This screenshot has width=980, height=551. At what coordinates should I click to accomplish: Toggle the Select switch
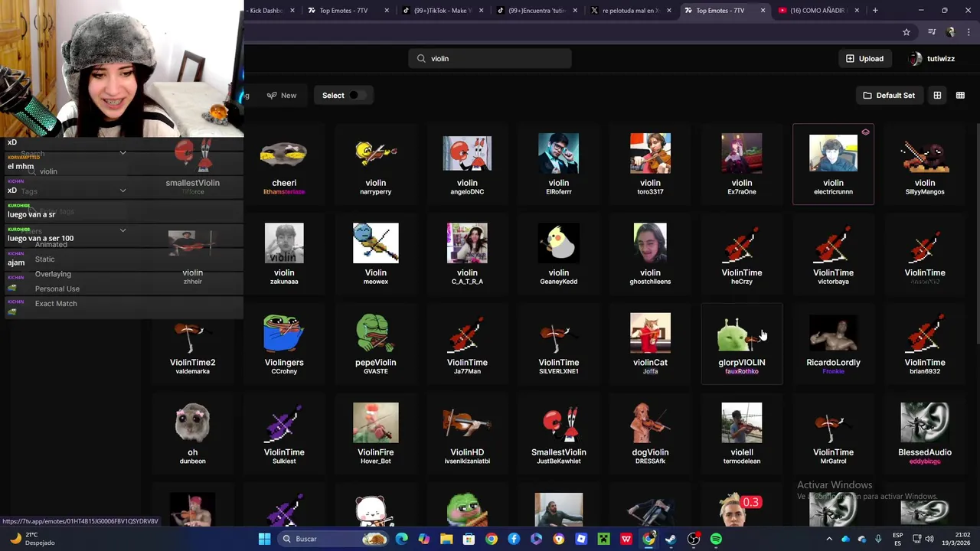coord(357,95)
